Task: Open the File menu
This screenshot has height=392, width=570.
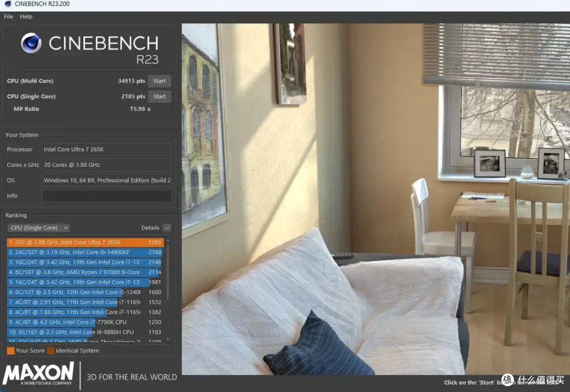Action: tap(8, 16)
